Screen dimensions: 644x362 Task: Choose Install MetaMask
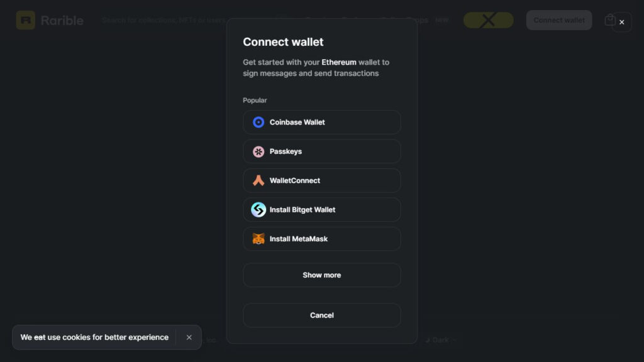click(321, 239)
